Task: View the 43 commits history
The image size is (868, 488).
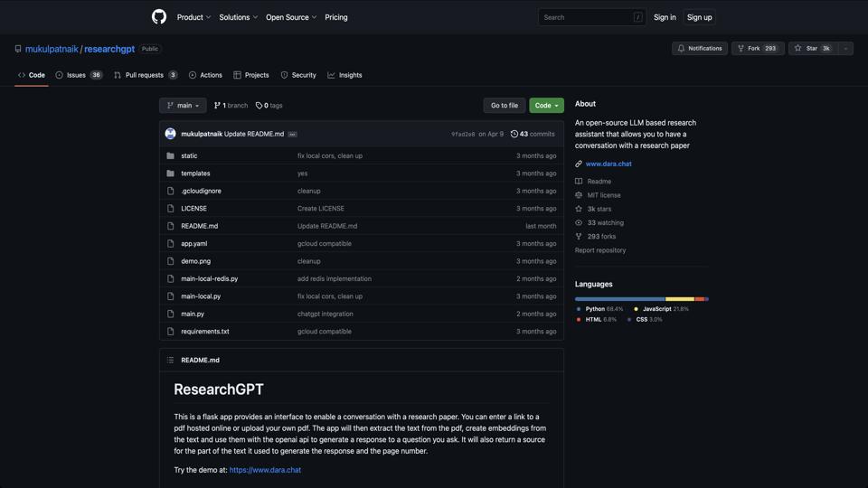Action: (533, 134)
